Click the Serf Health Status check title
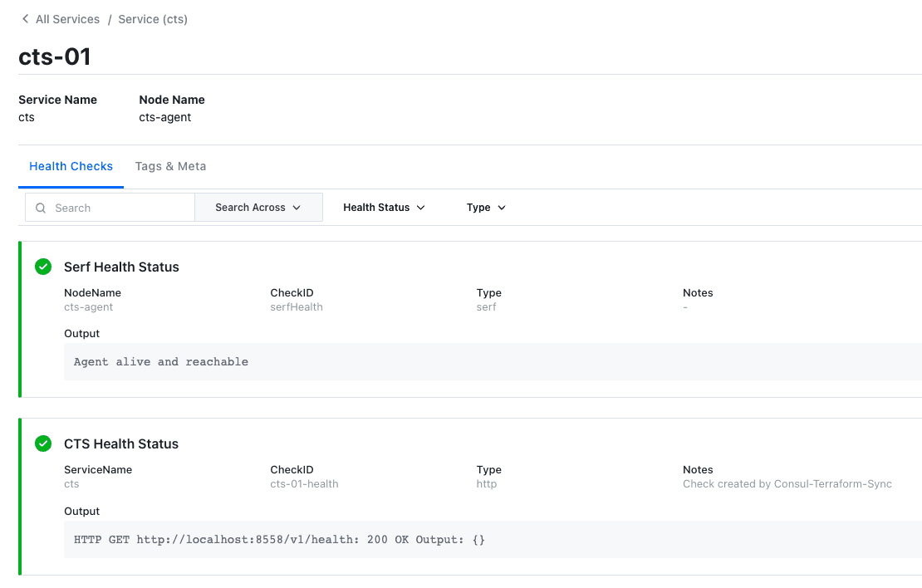This screenshot has height=588, width=922. 121,267
